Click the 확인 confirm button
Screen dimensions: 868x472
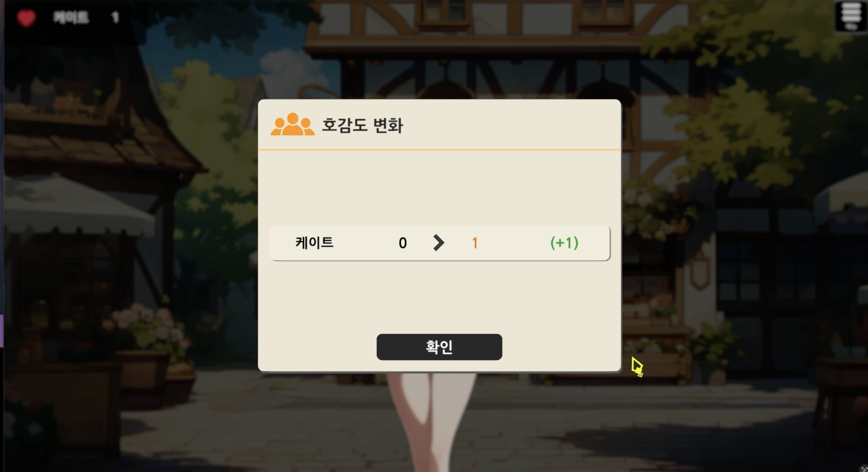439,347
